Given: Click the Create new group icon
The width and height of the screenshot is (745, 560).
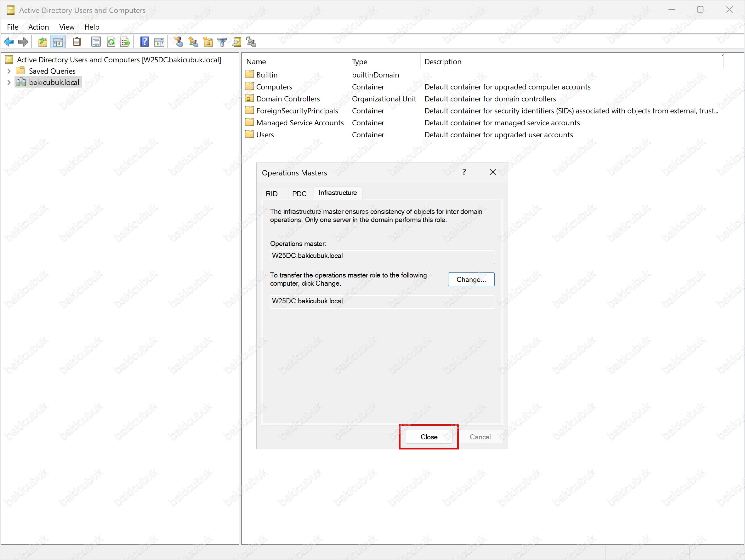Looking at the screenshot, I should tap(193, 42).
